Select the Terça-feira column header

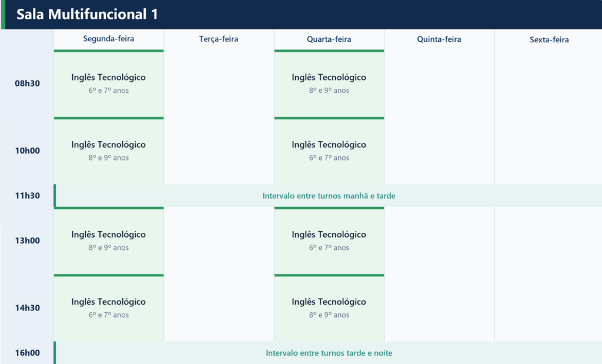click(x=219, y=39)
